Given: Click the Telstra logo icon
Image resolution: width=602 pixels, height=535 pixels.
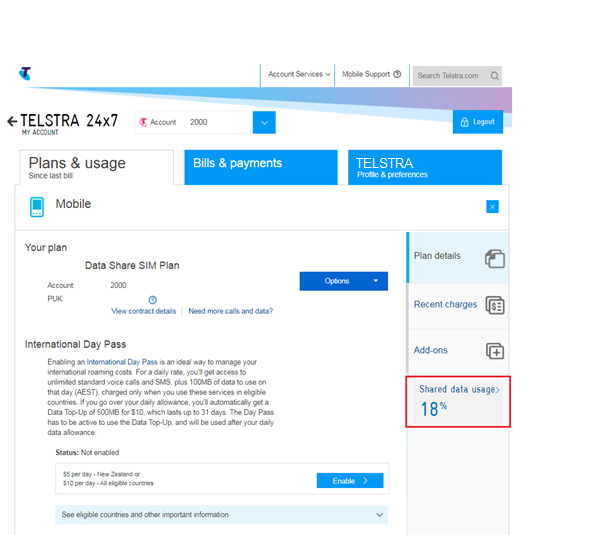Looking at the screenshot, I should click(x=24, y=74).
